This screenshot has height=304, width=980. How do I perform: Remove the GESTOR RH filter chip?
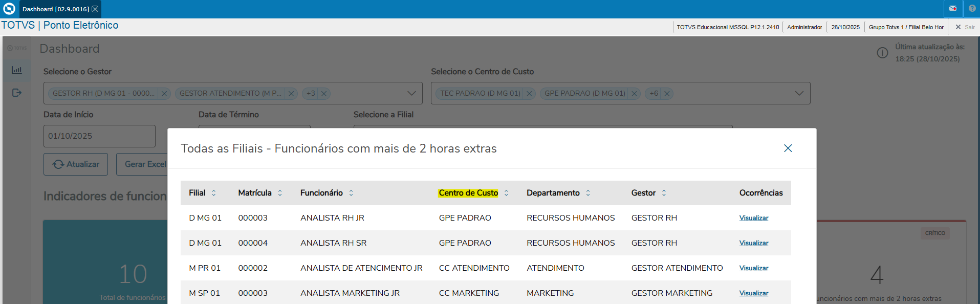tap(164, 94)
